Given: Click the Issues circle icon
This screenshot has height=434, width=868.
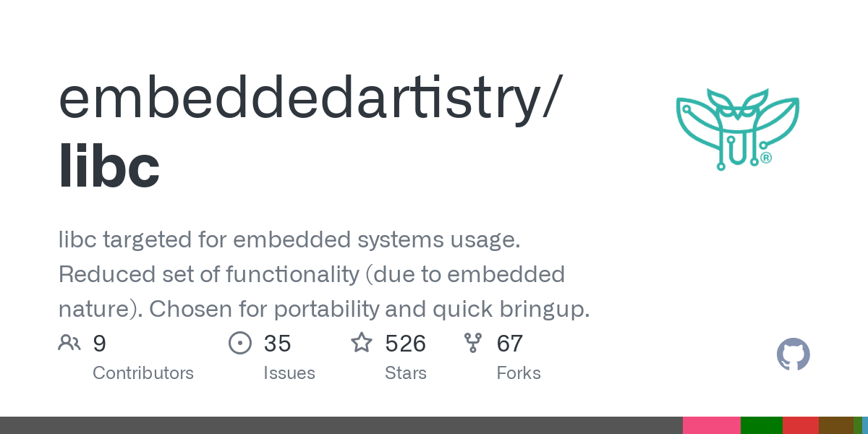Looking at the screenshot, I should [x=239, y=343].
